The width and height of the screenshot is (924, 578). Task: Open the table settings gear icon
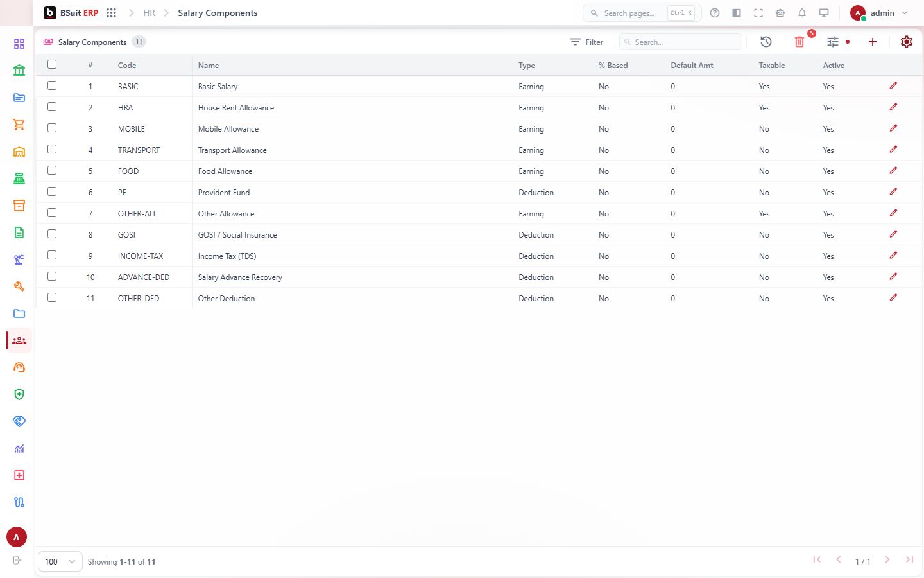tap(907, 42)
